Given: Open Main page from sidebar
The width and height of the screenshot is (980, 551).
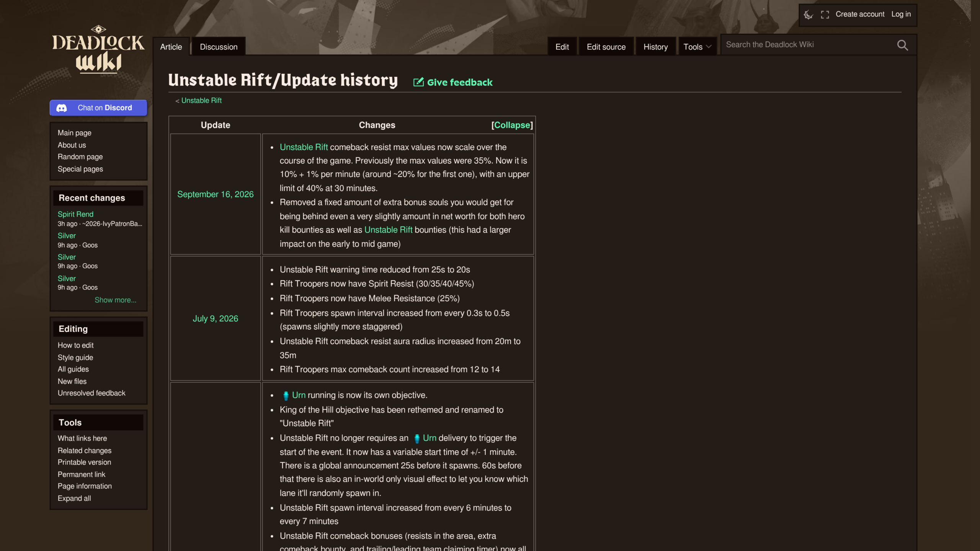Looking at the screenshot, I should click(74, 133).
